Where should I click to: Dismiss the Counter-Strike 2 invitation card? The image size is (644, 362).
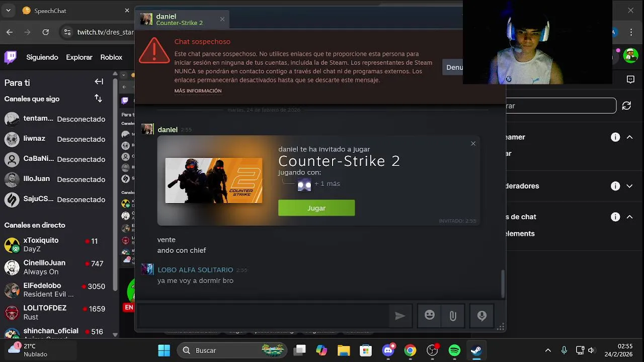tap(473, 144)
